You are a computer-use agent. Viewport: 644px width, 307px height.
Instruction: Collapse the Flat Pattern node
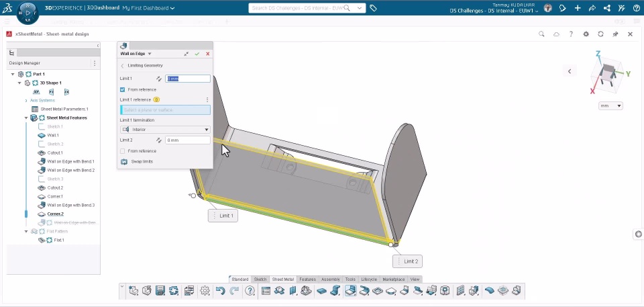point(26,231)
